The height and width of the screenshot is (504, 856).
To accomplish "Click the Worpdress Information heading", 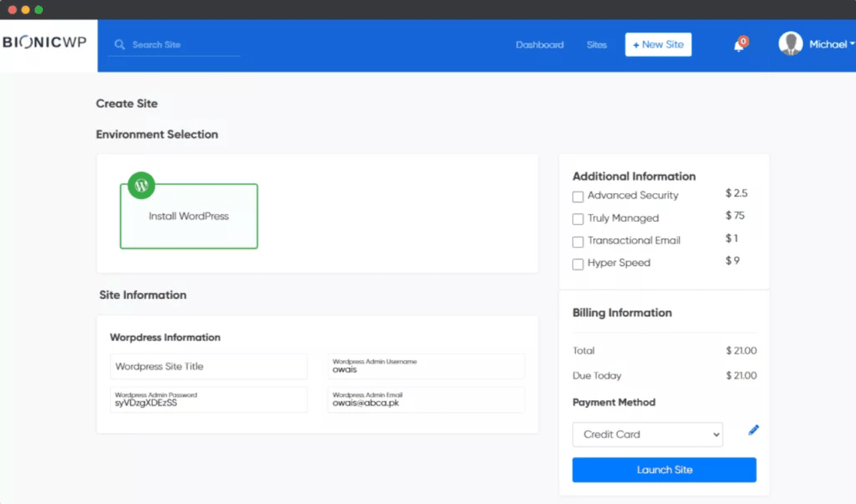I will tap(165, 337).
